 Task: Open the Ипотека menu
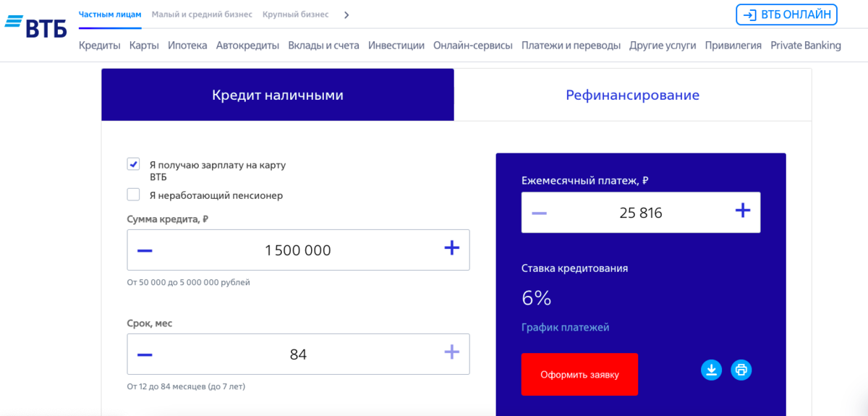pos(187,45)
